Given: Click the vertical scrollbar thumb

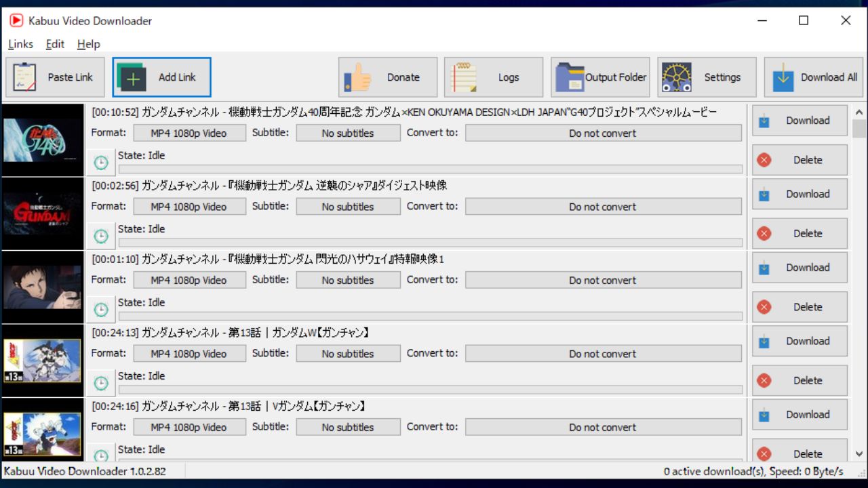Looking at the screenshot, I should 859,129.
